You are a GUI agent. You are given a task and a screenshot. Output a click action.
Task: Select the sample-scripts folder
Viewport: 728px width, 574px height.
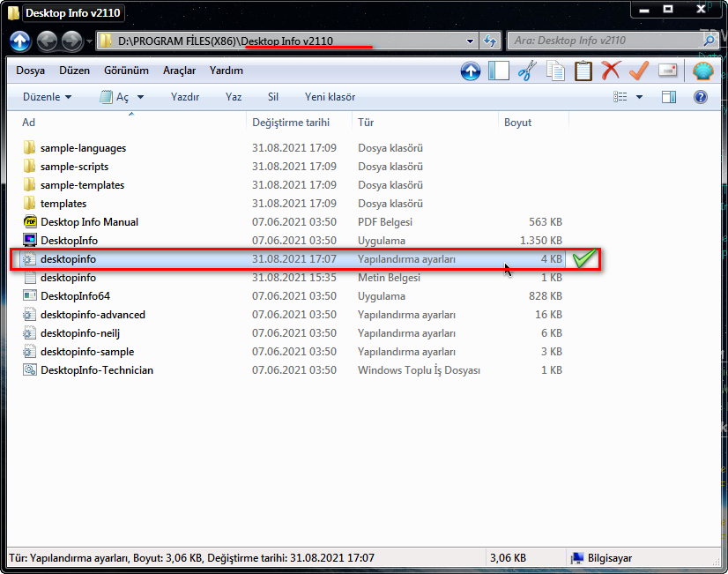(x=293, y=167)
